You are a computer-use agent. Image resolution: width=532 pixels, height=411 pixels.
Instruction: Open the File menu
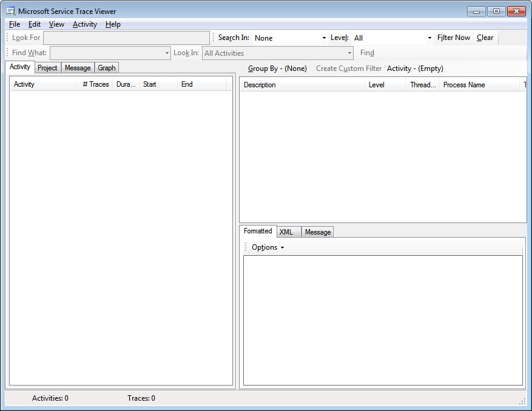pyautogui.click(x=15, y=24)
